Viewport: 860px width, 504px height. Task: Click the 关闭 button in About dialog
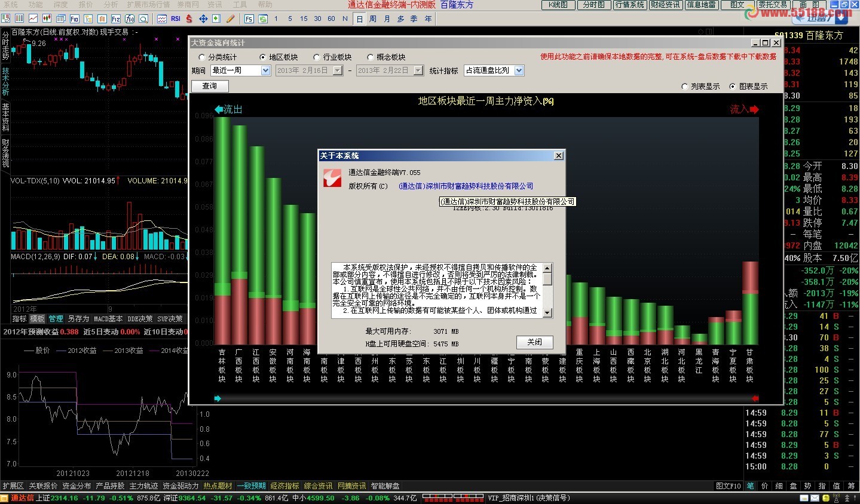[x=534, y=342]
